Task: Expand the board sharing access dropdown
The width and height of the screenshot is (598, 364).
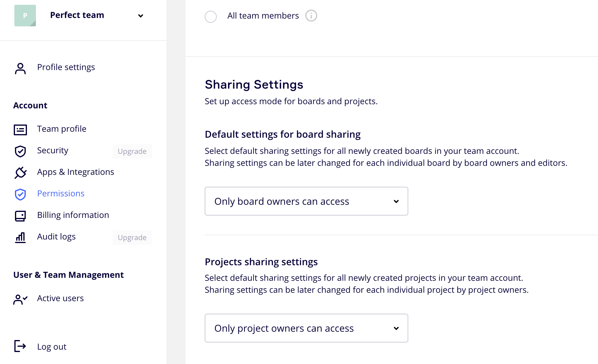Action: [x=306, y=201]
